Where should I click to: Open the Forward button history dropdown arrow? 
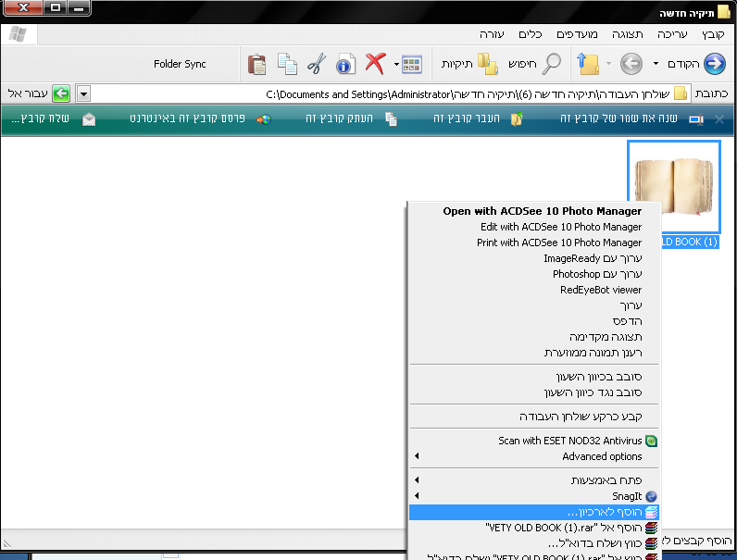[608, 64]
